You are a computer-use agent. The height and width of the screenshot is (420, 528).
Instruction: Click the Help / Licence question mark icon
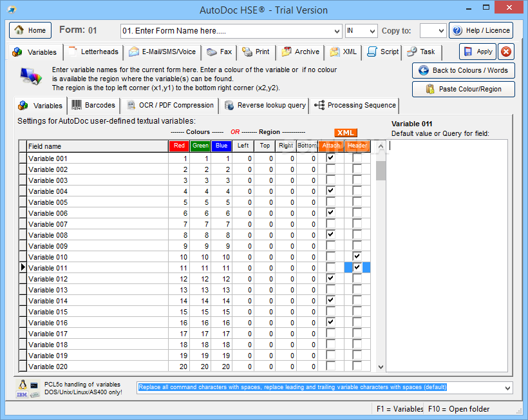(457, 31)
